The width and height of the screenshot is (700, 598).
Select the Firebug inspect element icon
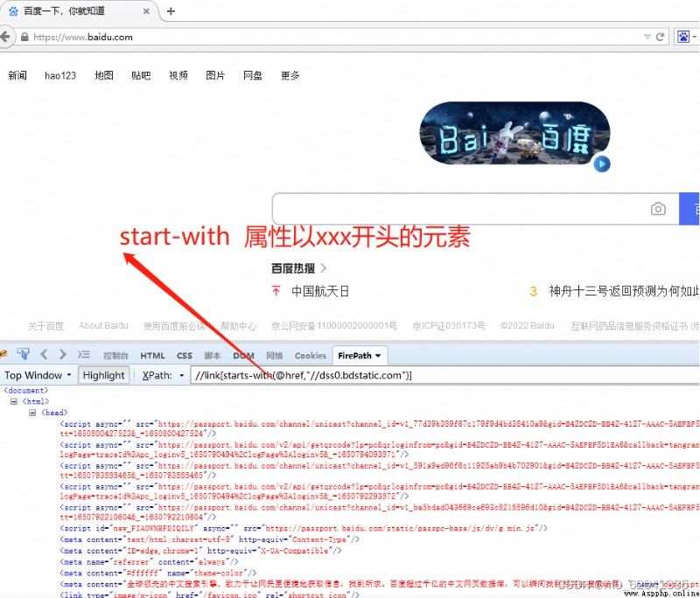pos(24,355)
